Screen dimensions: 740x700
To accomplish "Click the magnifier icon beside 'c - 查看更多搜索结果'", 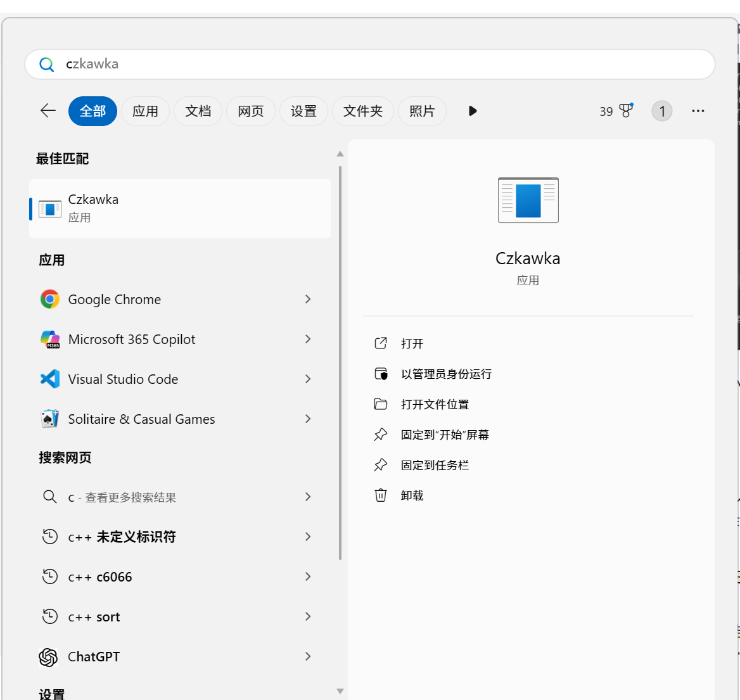I will coord(49,497).
